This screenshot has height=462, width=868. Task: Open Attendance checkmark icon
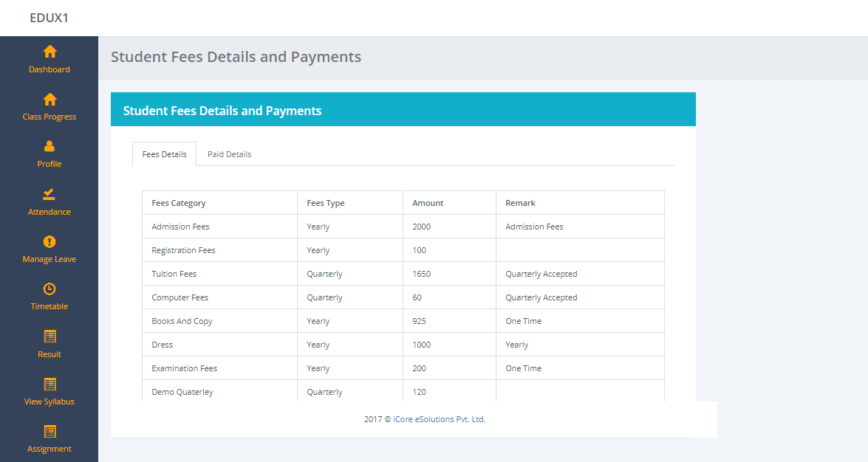[49, 194]
